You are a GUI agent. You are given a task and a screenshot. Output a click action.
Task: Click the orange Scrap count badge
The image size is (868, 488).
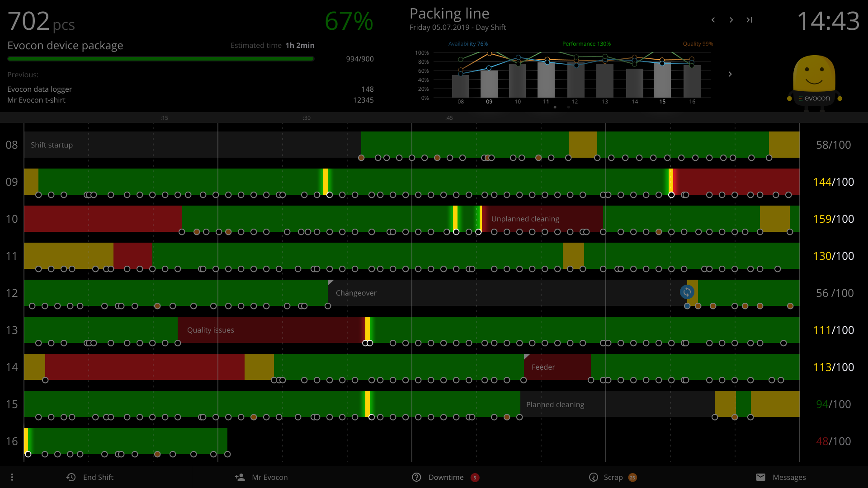(632, 478)
